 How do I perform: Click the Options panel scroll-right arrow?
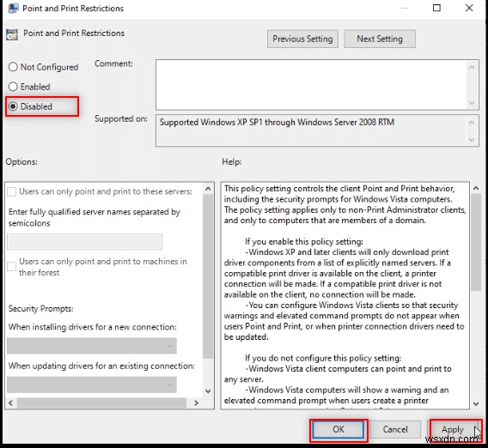[196, 403]
